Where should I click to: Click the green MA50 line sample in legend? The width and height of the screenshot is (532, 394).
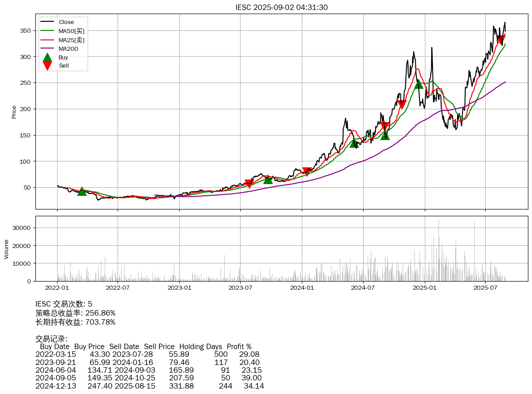[x=47, y=31]
